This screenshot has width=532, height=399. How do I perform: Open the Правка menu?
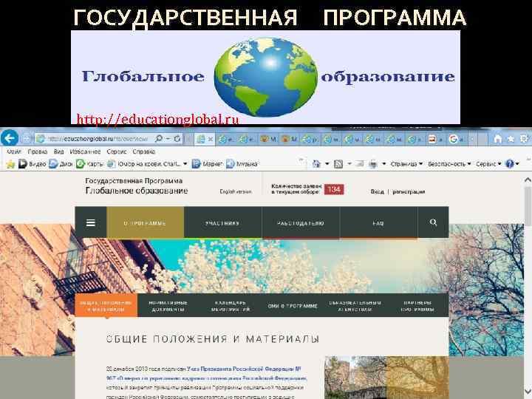pos(38,151)
